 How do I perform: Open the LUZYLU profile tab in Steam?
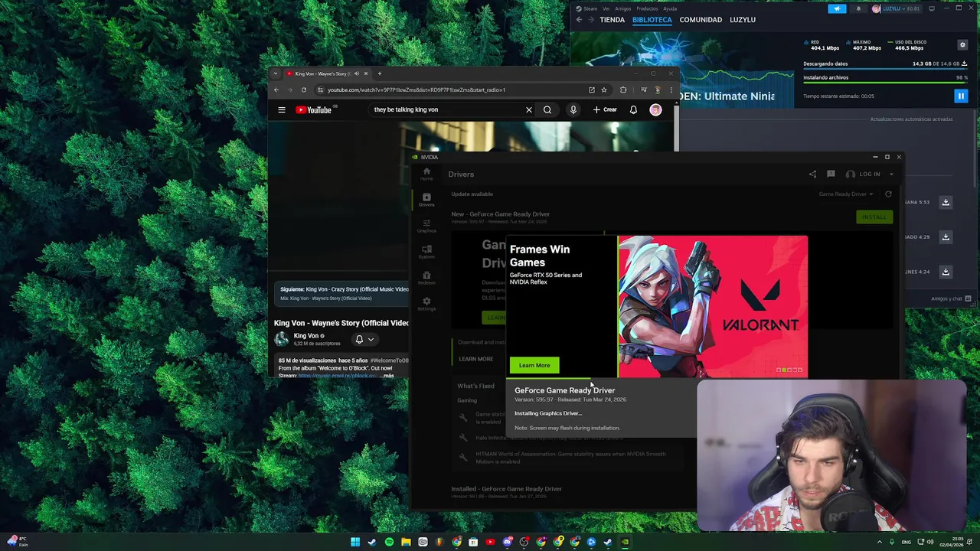[x=743, y=20]
